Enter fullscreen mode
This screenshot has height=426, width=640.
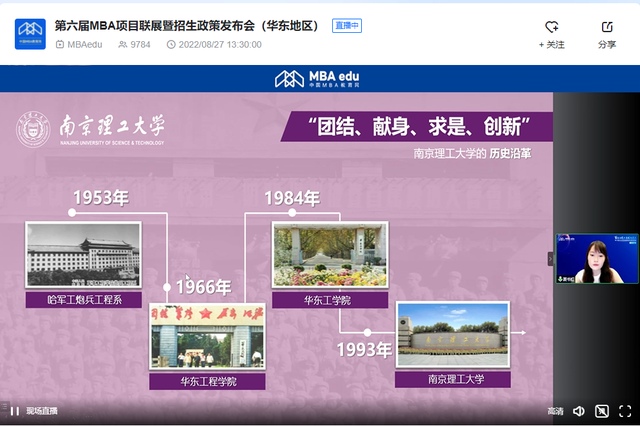tap(625, 411)
